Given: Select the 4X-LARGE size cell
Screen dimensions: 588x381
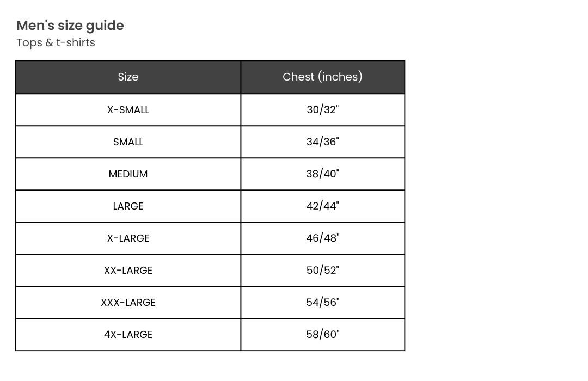Looking at the screenshot, I should click(128, 335).
